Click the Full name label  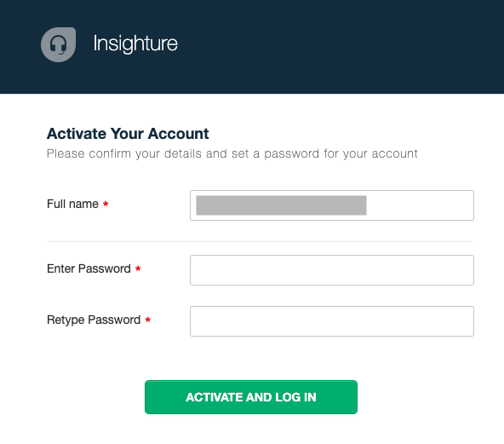72,204
